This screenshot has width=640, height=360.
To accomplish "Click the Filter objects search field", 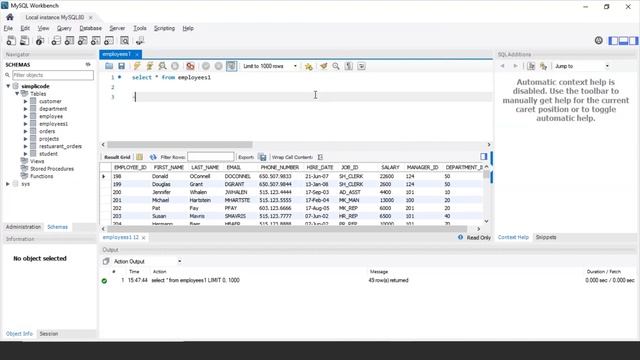I will 53,75.
